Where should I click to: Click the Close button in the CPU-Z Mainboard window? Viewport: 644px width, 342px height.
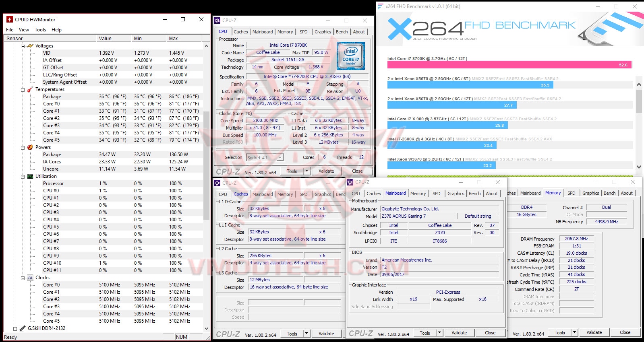coord(490,333)
